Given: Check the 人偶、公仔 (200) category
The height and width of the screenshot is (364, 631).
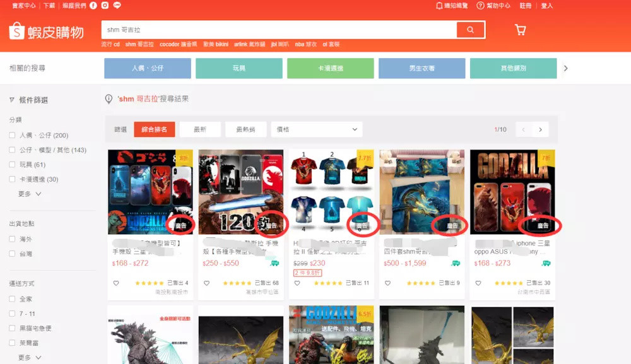Looking at the screenshot, I should pos(12,135).
